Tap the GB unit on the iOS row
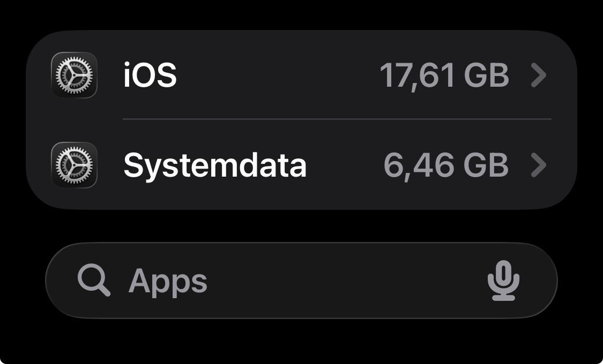This screenshot has width=603, height=364. (x=487, y=75)
